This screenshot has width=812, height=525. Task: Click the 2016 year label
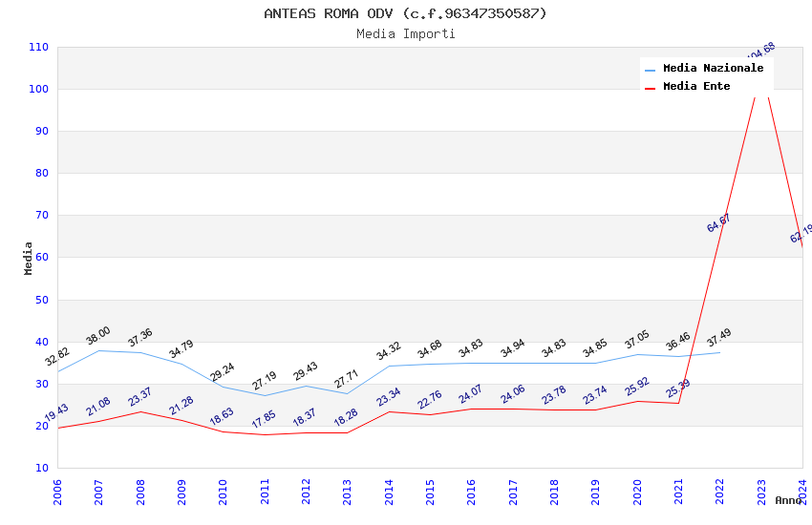coord(472,492)
